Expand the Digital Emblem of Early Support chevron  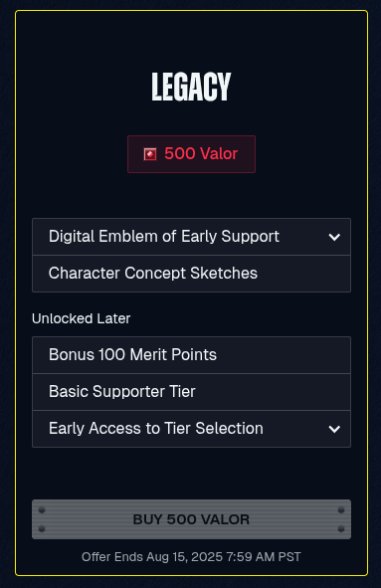[x=334, y=237]
